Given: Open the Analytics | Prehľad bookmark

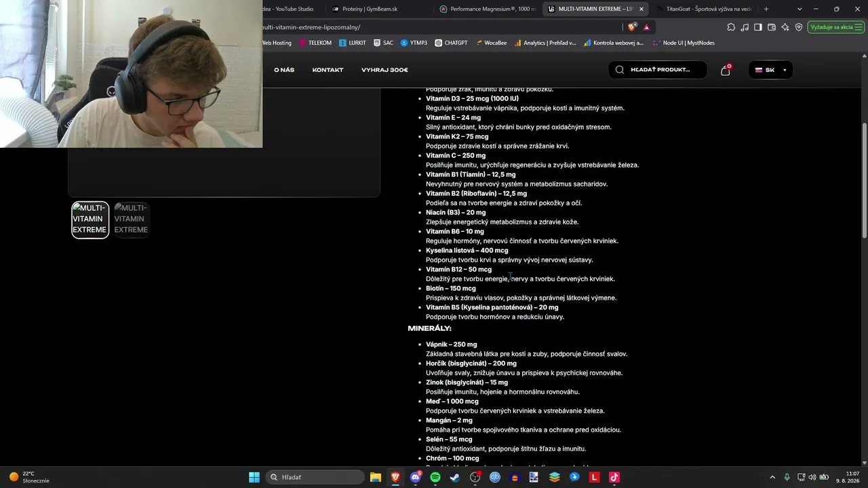Looking at the screenshot, I should pos(545,43).
